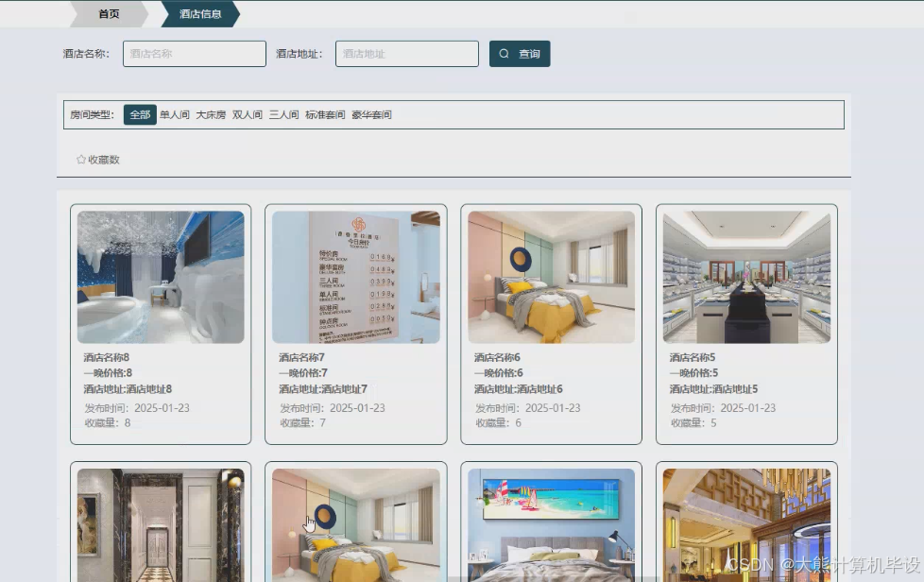Click the 查询 search button
Viewport: 924px width, 582px height.
520,54
